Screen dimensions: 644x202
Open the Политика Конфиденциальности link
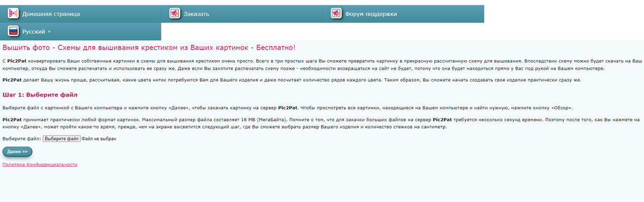pyautogui.click(x=40, y=164)
